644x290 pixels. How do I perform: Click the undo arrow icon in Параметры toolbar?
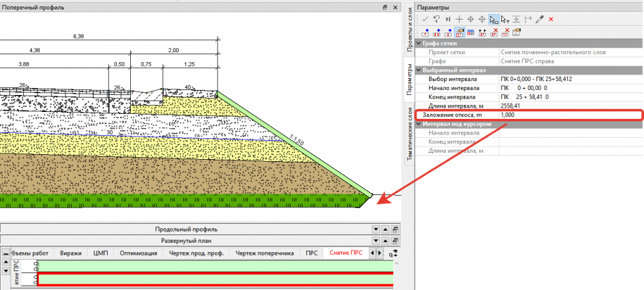(x=436, y=19)
